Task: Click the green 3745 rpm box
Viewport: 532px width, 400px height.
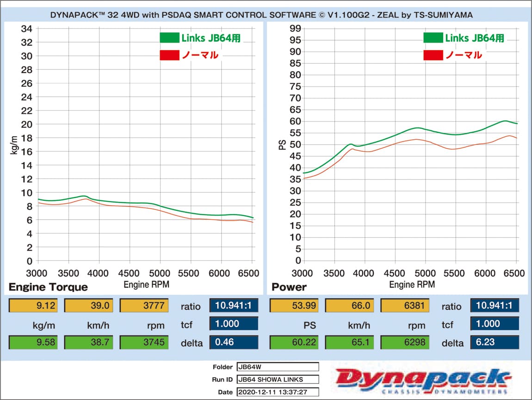Action: coord(144,342)
